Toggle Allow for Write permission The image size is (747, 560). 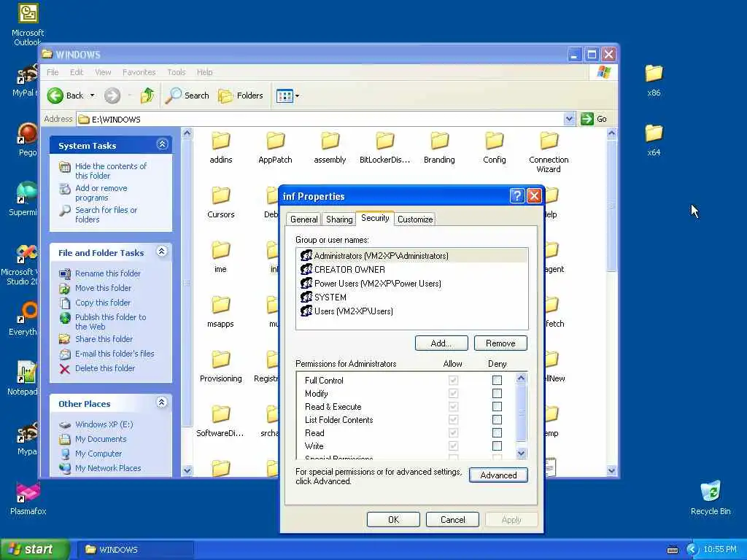pos(453,446)
